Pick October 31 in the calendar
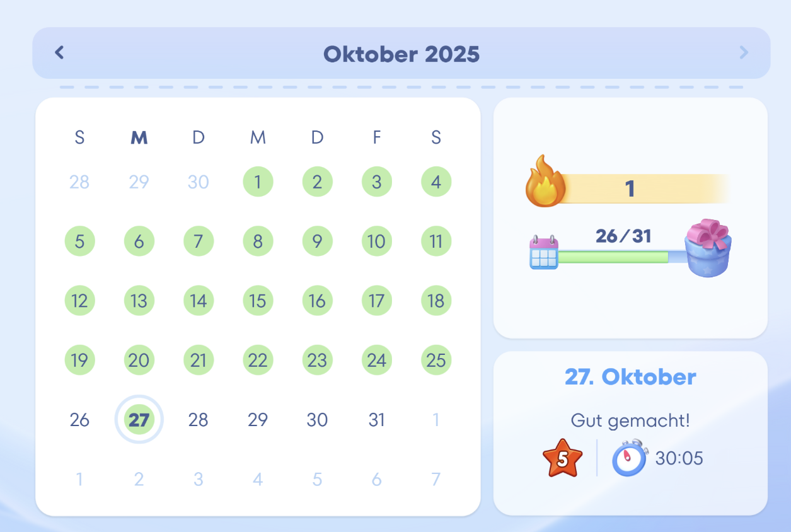 [x=376, y=420]
